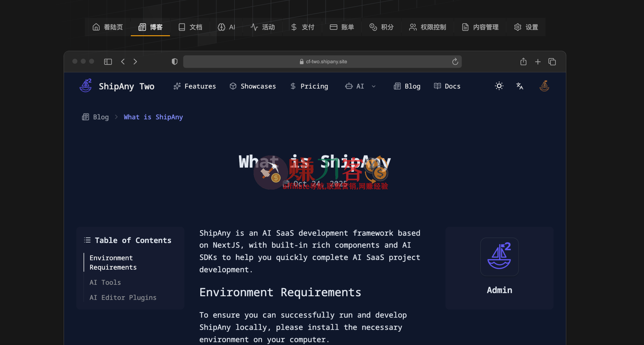Go forward with browser forward arrow

pos(135,62)
